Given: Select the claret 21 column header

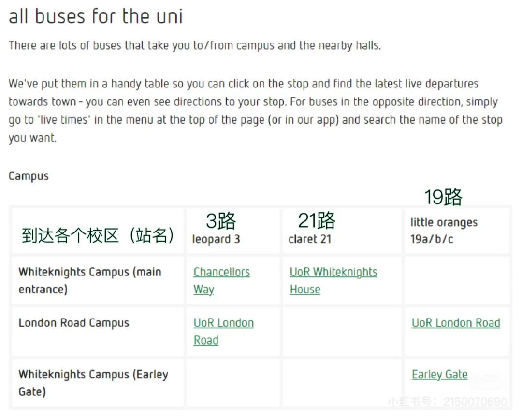Looking at the screenshot, I should coord(310,239).
